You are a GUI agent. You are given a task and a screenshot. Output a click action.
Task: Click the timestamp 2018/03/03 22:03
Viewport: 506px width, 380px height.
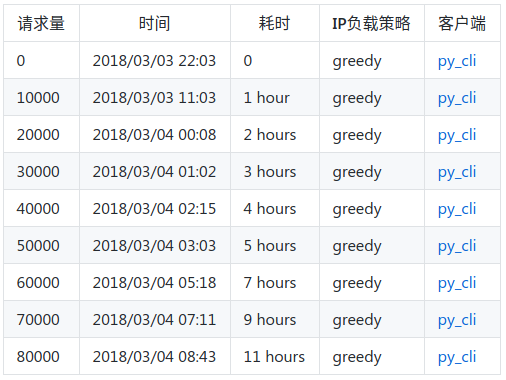(x=154, y=61)
